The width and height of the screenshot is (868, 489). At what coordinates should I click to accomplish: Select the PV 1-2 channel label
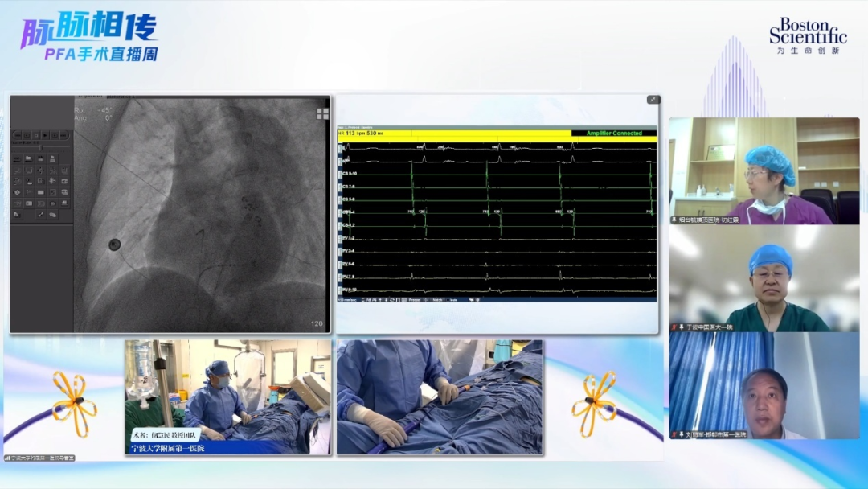(x=349, y=239)
